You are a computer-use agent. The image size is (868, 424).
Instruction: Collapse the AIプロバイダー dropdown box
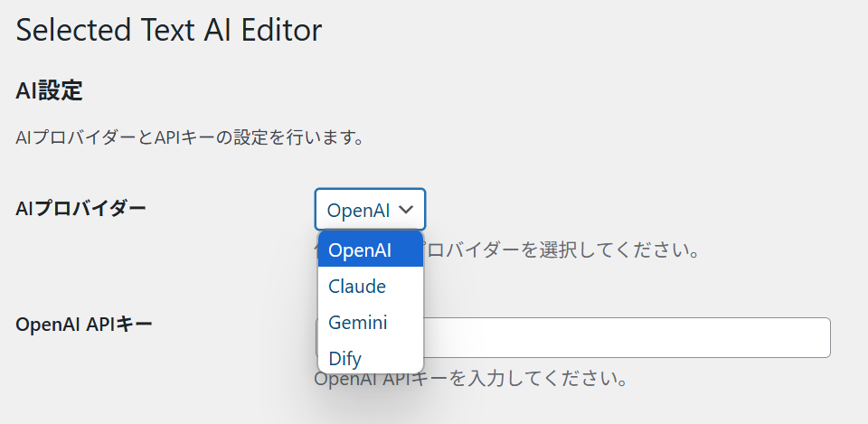point(371,209)
